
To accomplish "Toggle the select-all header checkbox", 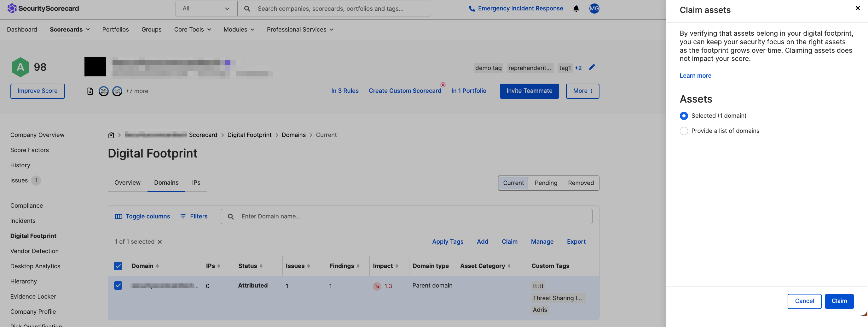I will point(118,266).
